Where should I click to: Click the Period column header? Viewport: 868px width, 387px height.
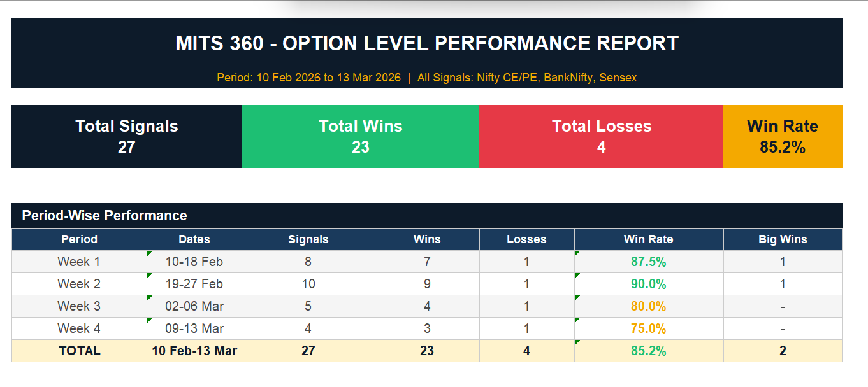(79, 239)
